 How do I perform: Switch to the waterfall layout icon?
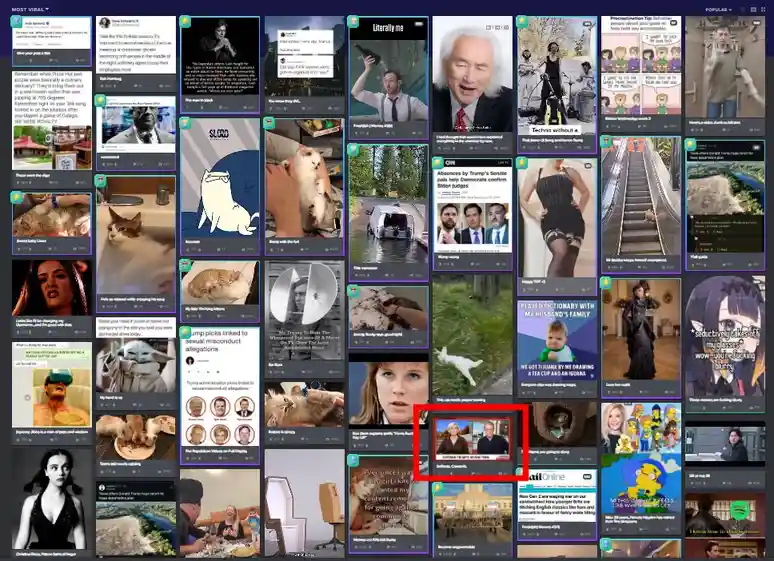click(753, 9)
